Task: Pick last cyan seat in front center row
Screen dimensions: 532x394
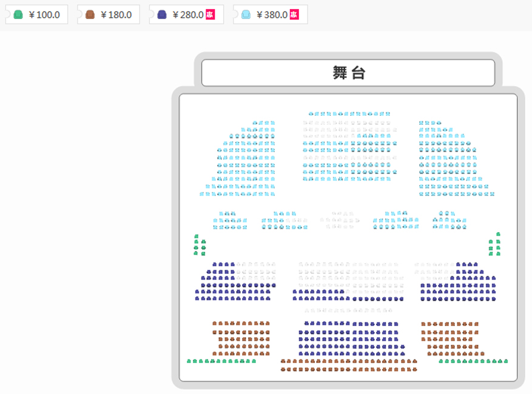Action: tap(388, 114)
